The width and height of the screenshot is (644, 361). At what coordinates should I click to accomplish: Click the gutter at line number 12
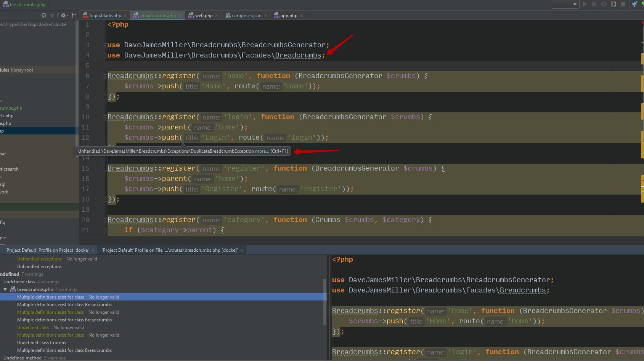(x=85, y=138)
